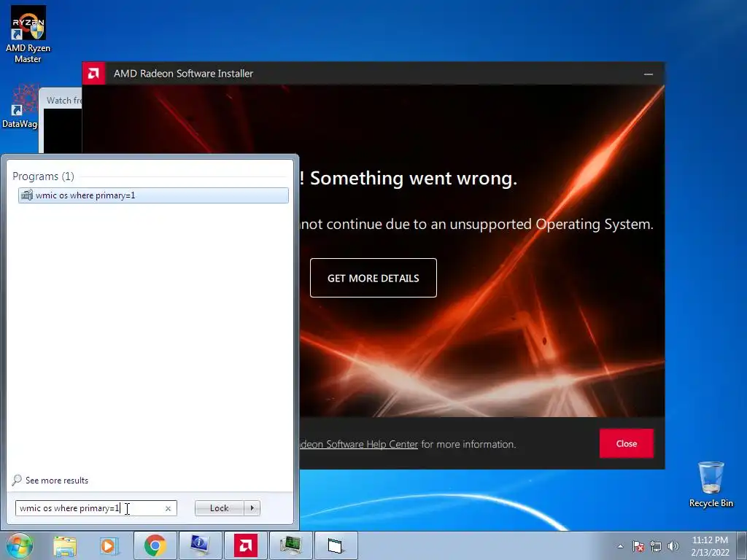Open the DataWag desktop shortcut
The image size is (747, 560).
tap(20, 106)
